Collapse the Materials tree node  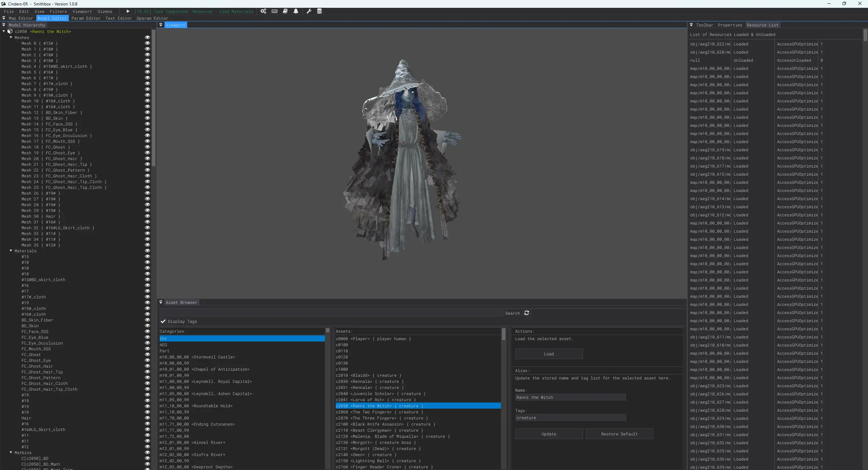[x=11, y=251]
